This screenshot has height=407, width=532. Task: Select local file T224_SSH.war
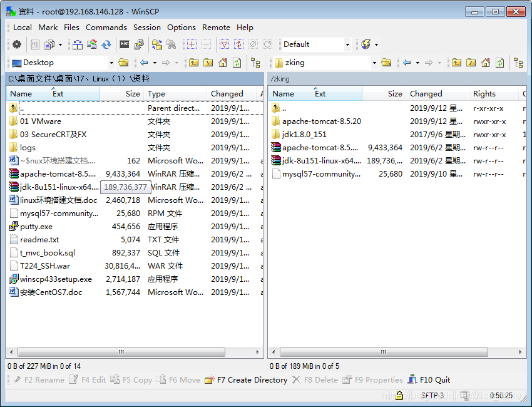point(45,265)
